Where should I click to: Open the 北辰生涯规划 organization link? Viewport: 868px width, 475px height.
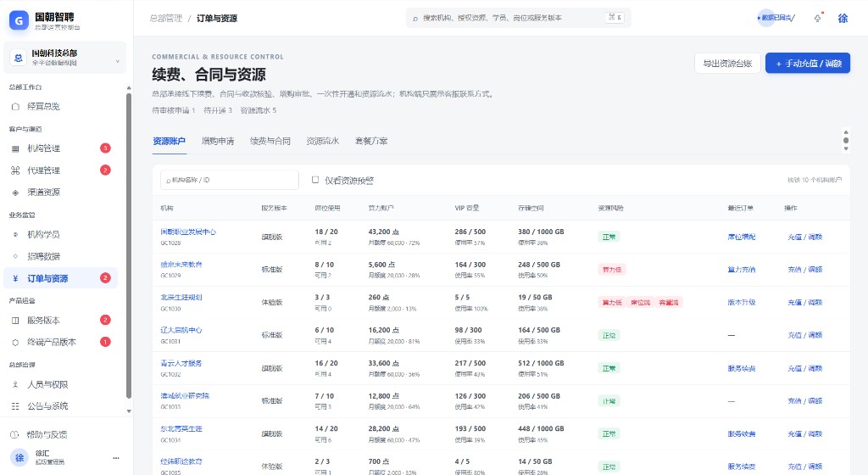(x=181, y=297)
